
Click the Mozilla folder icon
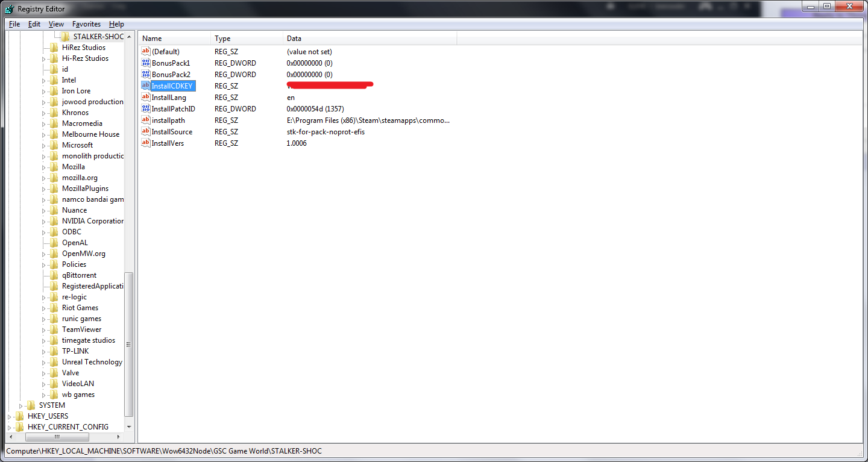54,166
